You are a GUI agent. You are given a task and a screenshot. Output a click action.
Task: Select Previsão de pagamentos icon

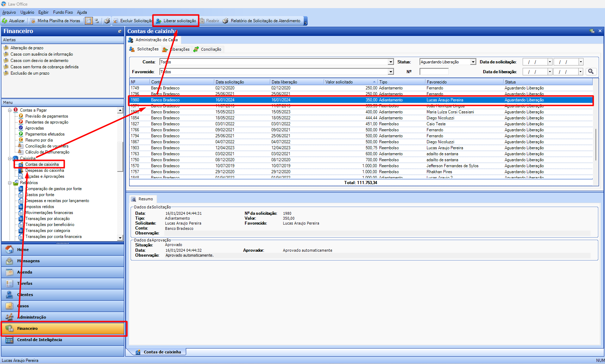[21, 116]
